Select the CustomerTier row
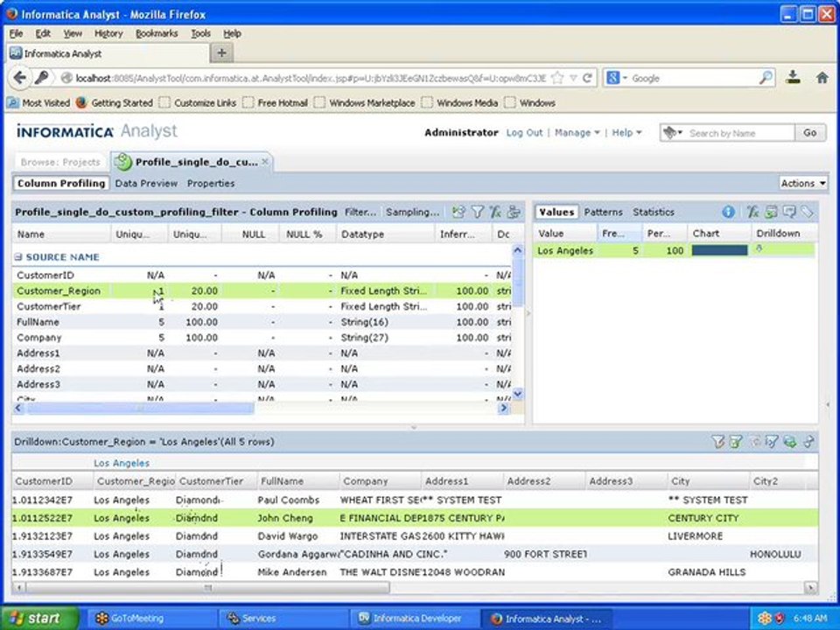This screenshot has height=630, width=840. (x=262, y=306)
